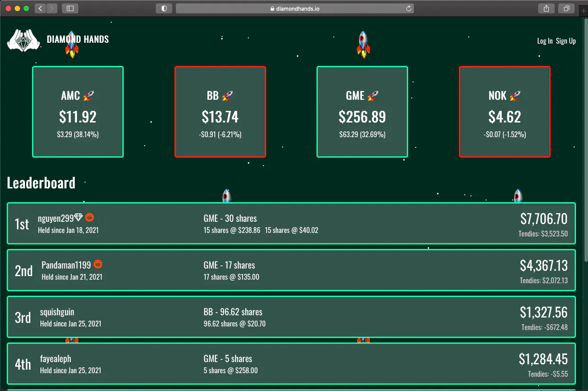Screen dimensions: 588x391
Task: Click the GME price $256.89
Action: 362,117
